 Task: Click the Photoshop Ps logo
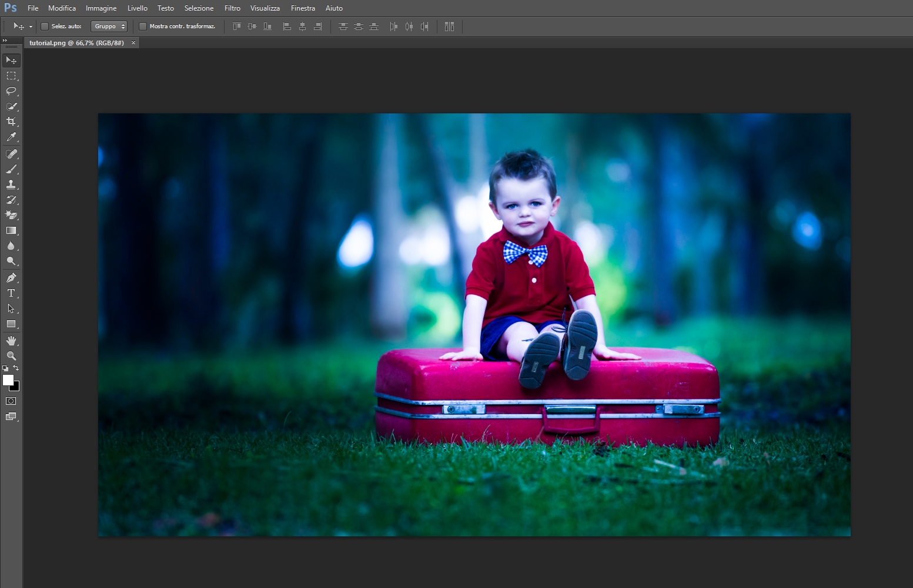coord(11,8)
